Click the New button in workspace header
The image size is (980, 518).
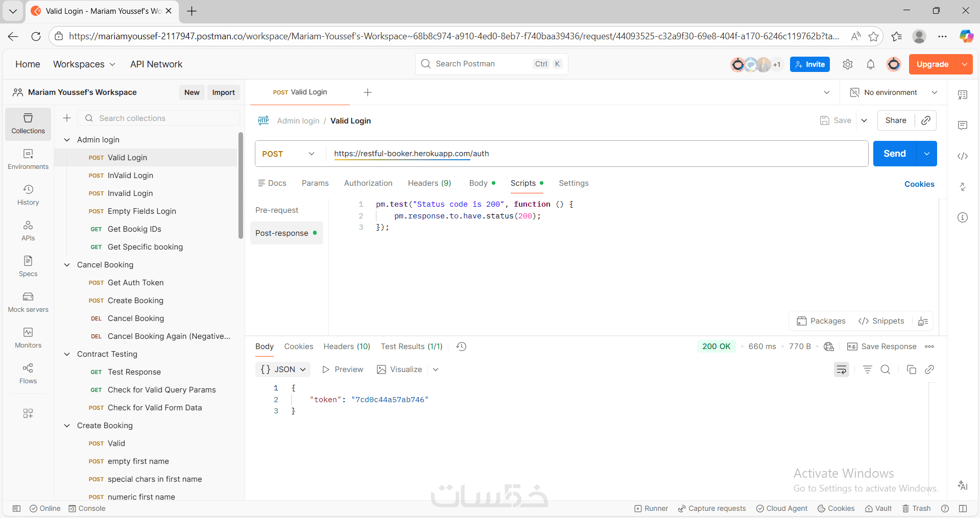click(192, 92)
